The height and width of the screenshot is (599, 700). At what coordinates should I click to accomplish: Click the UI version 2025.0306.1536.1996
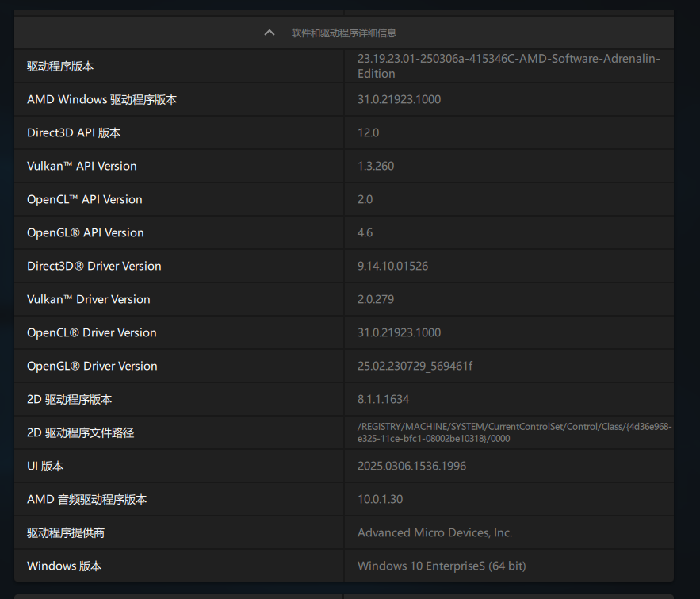(x=411, y=466)
